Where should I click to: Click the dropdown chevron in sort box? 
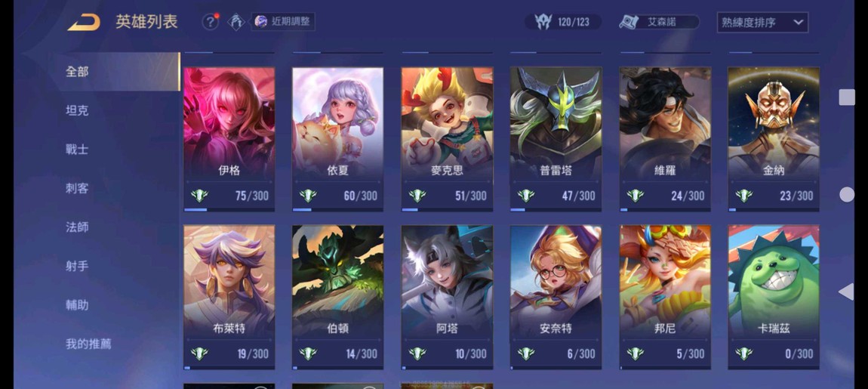point(798,23)
